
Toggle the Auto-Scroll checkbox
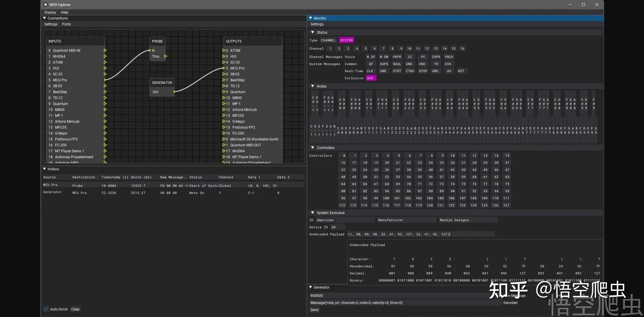[x=46, y=309]
